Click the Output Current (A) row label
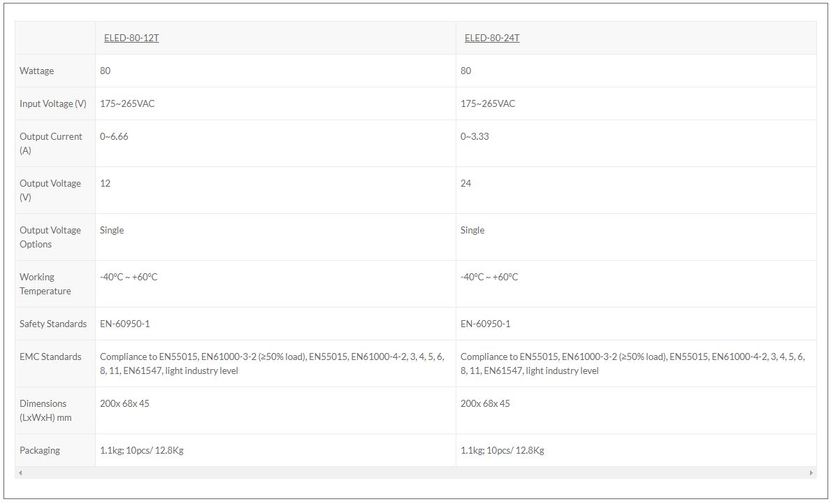The width and height of the screenshot is (831, 504). tap(50, 143)
